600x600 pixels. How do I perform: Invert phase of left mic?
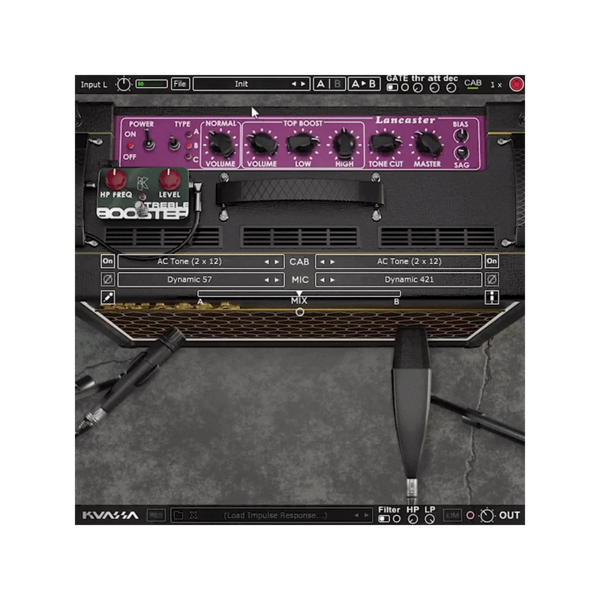[108, 279]
